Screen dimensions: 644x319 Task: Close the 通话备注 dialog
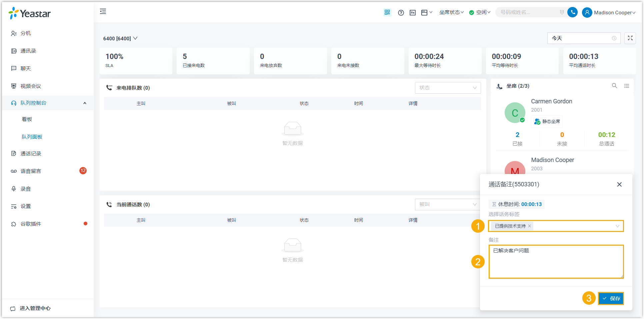point(619,185)
